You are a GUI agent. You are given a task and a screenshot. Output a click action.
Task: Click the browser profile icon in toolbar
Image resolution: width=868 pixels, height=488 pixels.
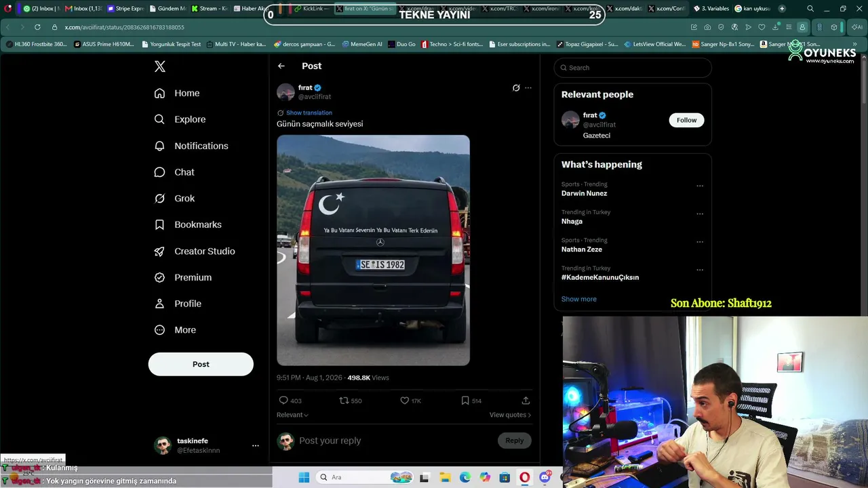tap(802, 27)
